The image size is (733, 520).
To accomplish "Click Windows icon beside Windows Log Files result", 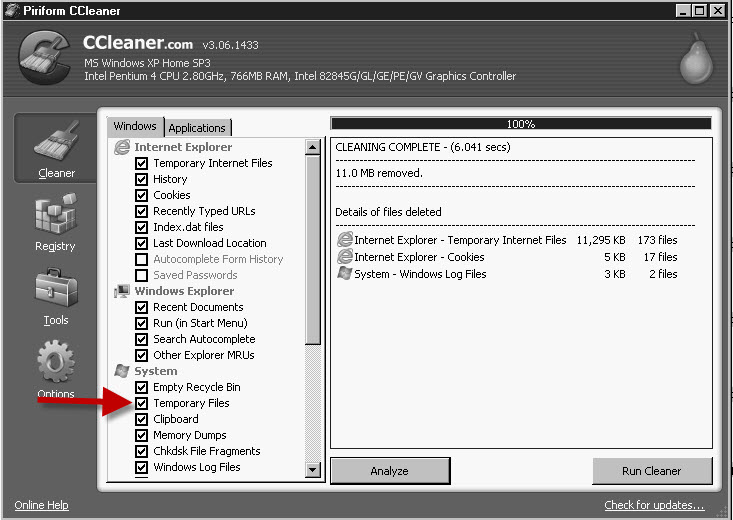I will click(345, 273).
